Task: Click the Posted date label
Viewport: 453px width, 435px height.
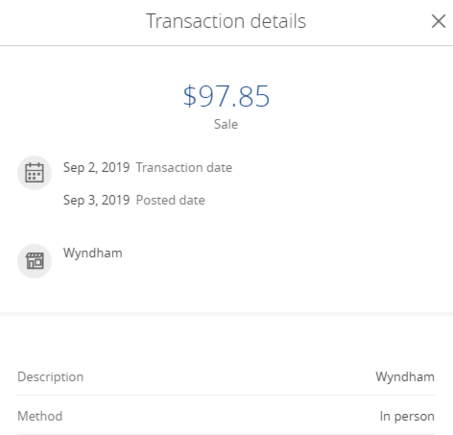Action: (170, 200)
